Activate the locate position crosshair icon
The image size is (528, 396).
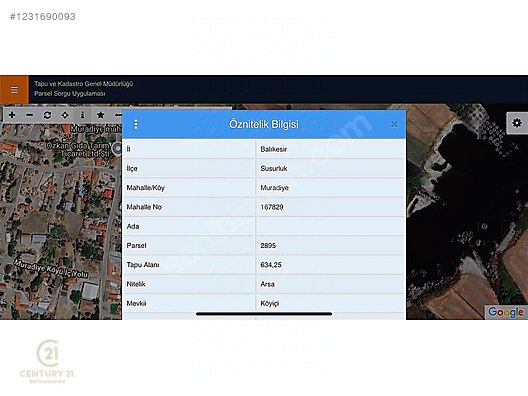(x=65, y=115)
